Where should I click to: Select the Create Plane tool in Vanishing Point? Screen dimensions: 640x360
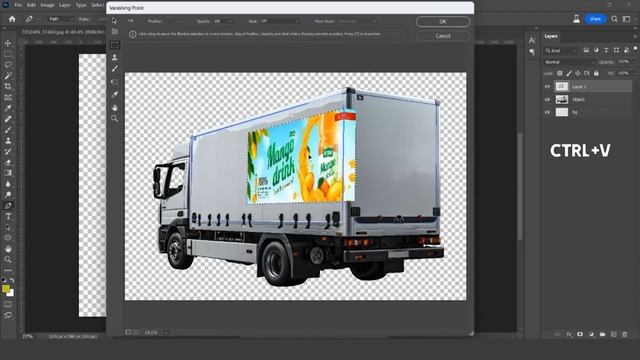(x=115, y=32)
